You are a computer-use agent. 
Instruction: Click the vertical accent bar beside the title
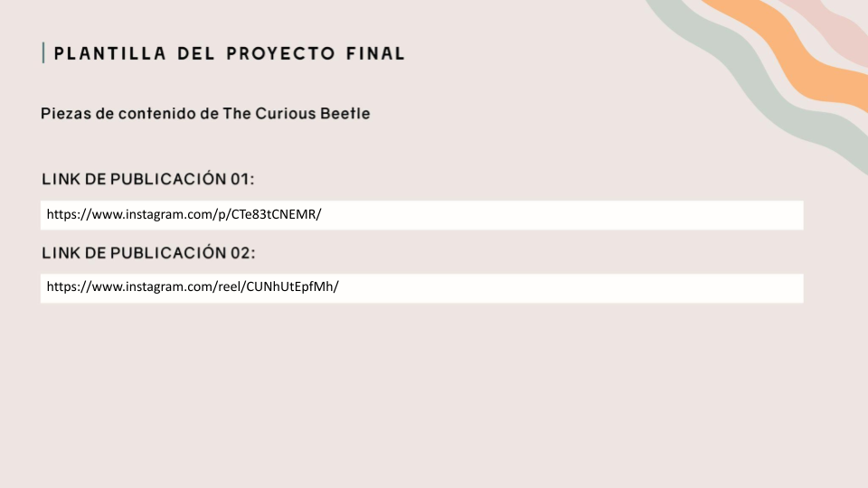tap(43, 52)
